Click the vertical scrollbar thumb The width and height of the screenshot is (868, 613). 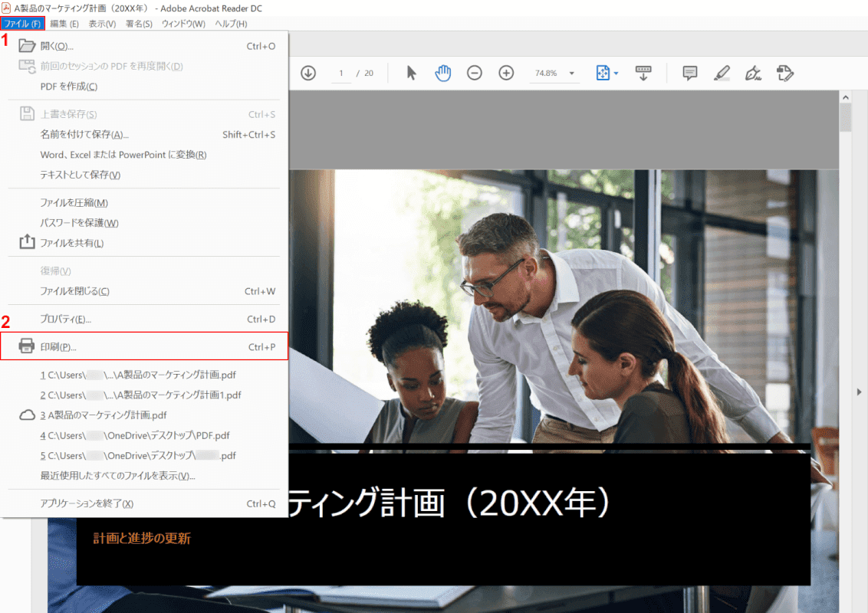[845, 117]
